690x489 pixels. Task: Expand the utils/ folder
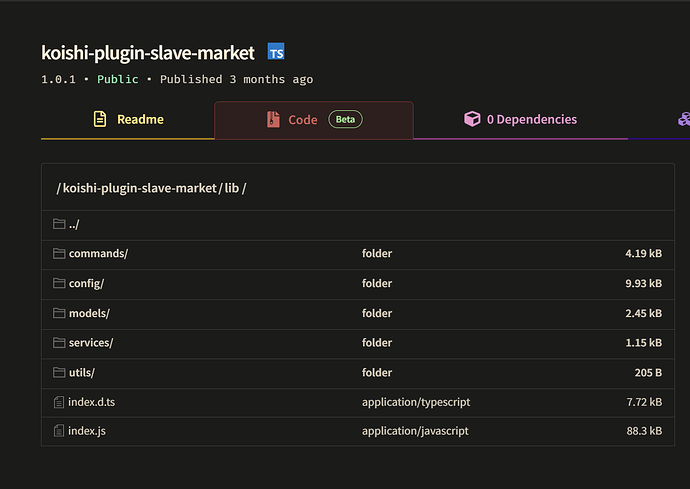click(x=81, y=373)
